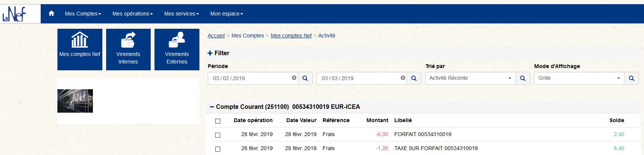Open Virements Externes tile
This screenshot has height=155, width=644.
177,50
